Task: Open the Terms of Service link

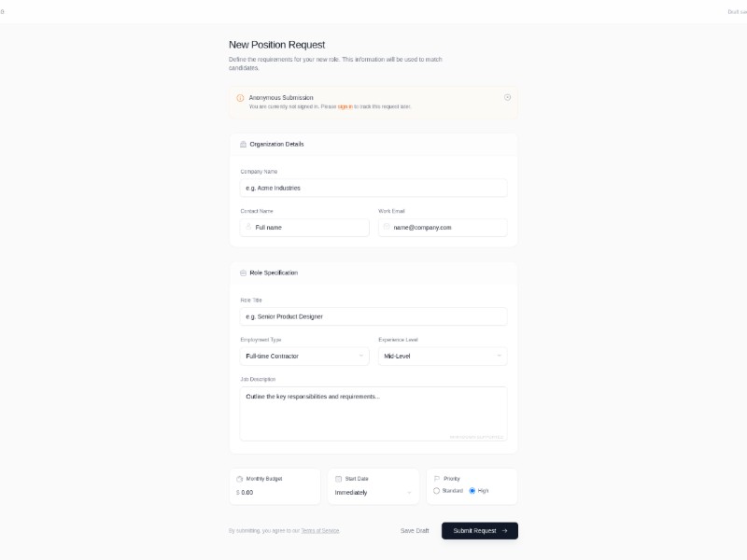Action: [320, 531]
